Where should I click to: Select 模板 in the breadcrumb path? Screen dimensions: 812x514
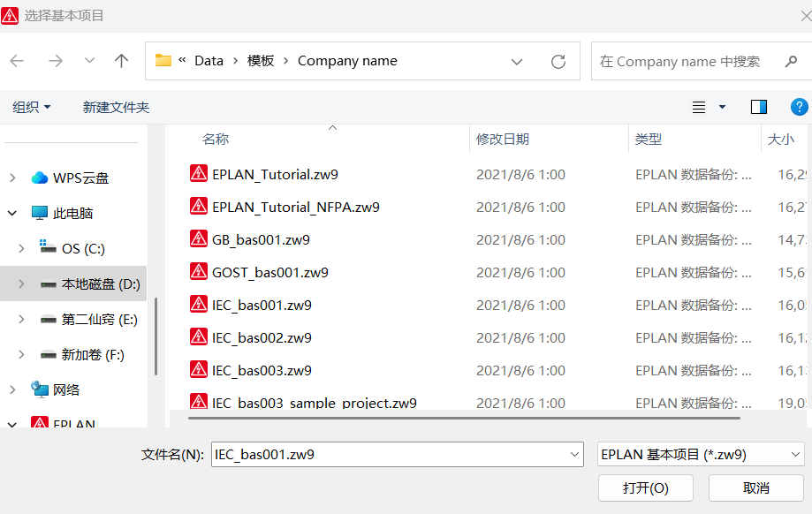tap(261, 61)
